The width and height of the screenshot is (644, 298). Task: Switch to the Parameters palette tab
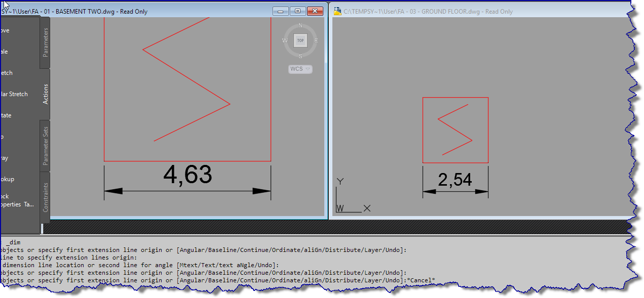pyautogui.click(x=45, y=42)
